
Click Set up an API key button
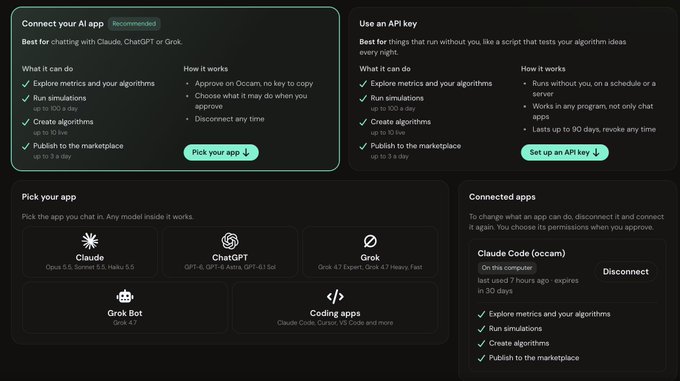565,153
